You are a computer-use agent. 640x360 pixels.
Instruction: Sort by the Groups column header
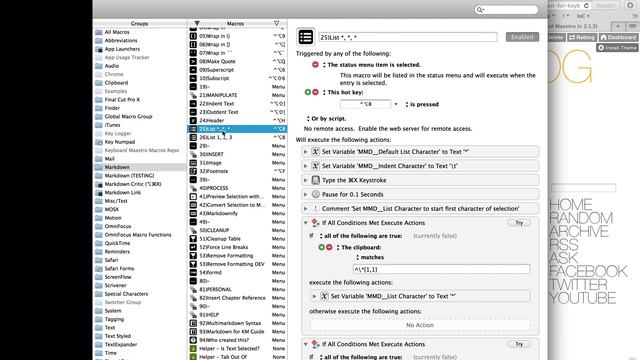(140, 24)
